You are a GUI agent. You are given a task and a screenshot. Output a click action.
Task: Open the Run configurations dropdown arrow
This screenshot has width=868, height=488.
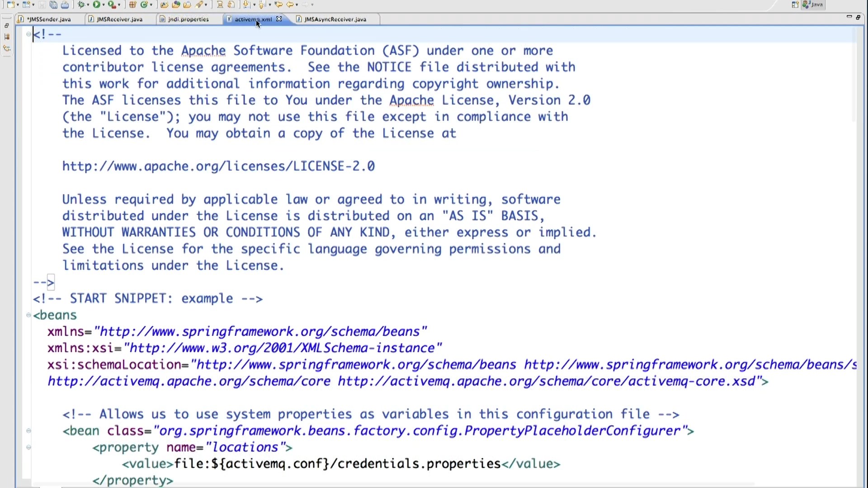[x=104, y=5]
